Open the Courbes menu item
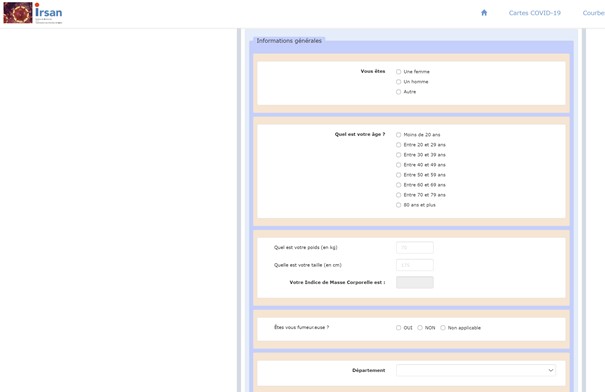 point(594,13)
